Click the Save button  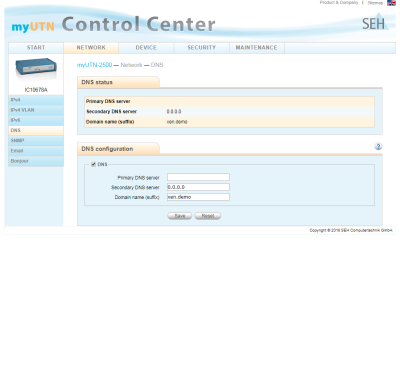coord(180,216)
